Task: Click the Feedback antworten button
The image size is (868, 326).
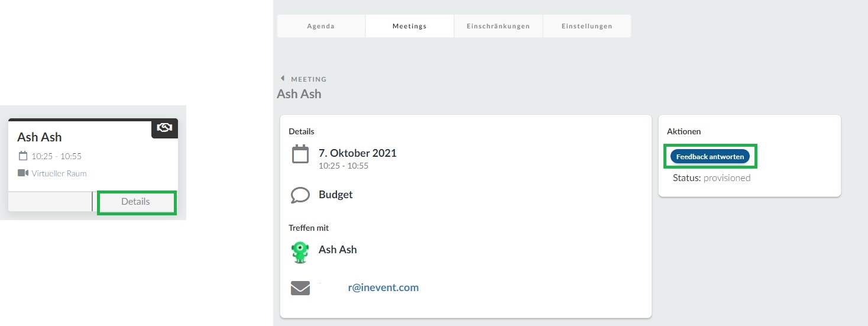Action: (710, 157)
